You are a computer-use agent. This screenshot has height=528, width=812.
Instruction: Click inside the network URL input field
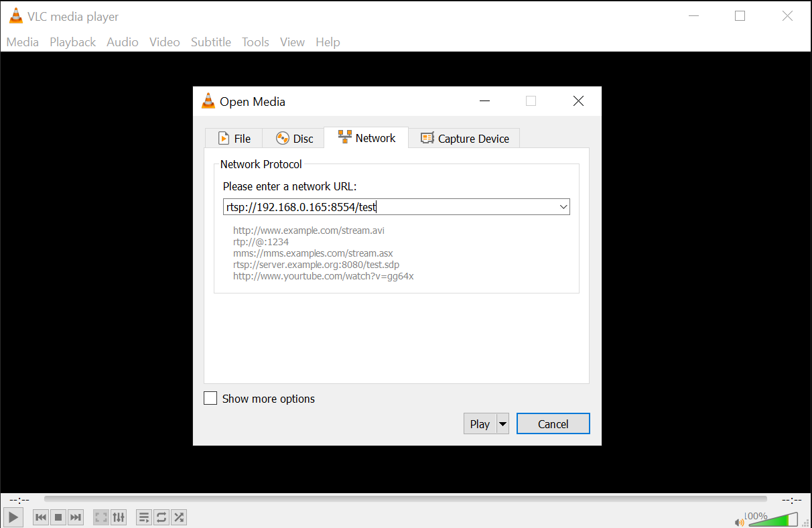click(x=375, y=206)
